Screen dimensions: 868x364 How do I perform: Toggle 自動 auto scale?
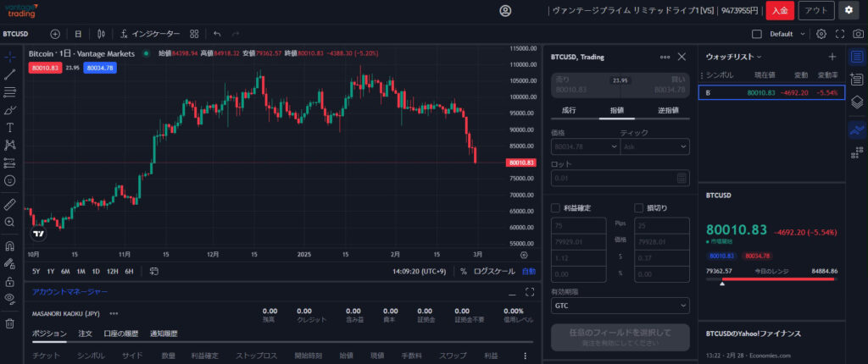coord(529,271)
